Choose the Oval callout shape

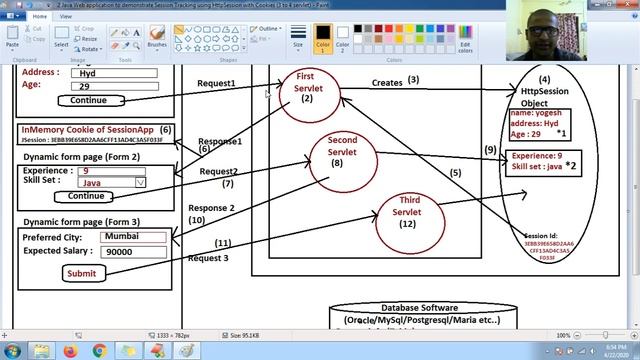tap(226, 48)
